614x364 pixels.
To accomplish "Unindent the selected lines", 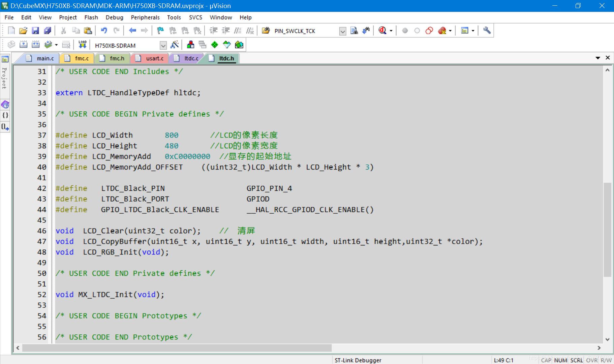I will point(225,31).
